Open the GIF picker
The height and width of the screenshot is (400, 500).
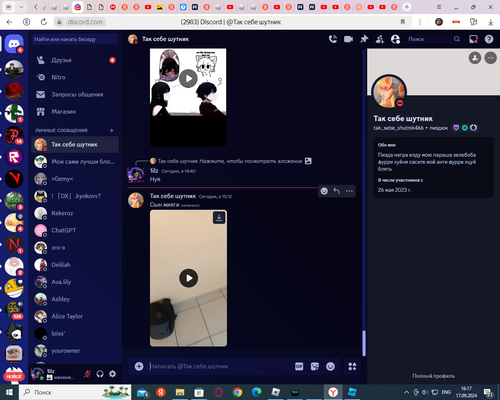click(x=299, y=366)
